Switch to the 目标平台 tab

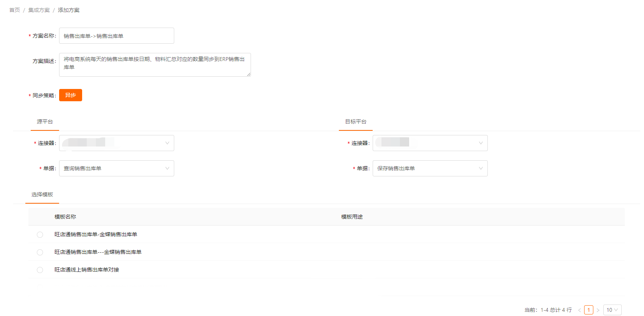click(355, 122)
